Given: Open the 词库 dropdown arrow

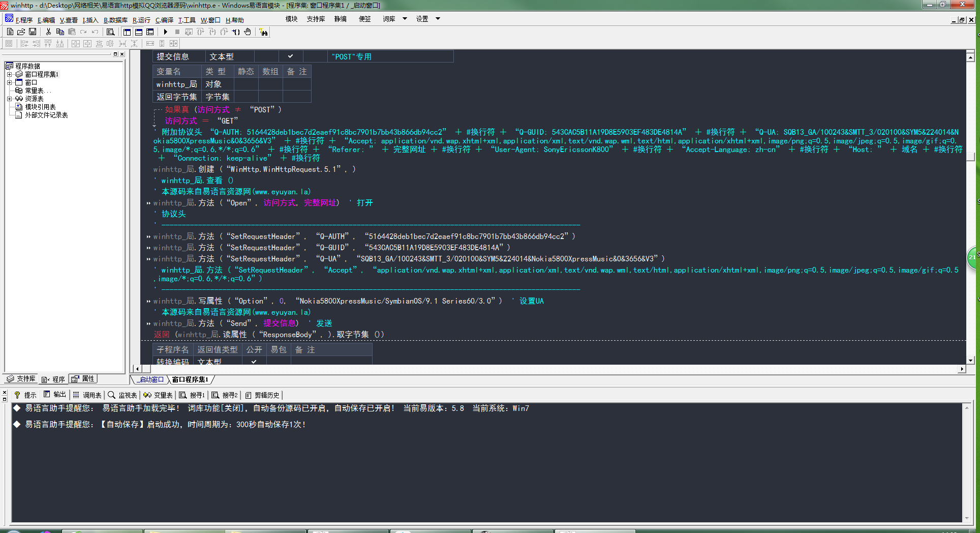Looking at the screenshot, I should pos(405,19).
